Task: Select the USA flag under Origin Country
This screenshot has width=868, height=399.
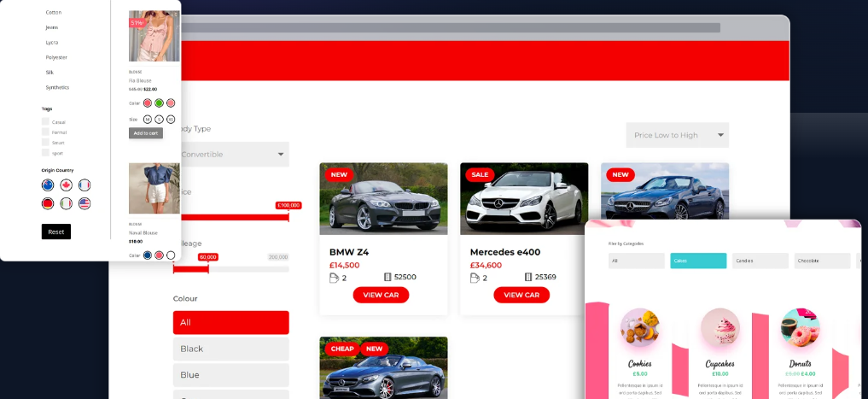Action: tap(84, 203)
